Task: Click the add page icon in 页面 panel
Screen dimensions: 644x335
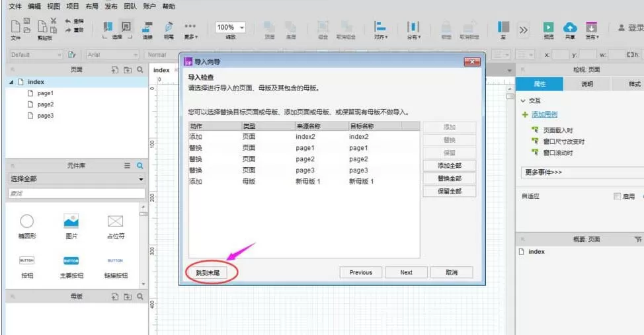Action: click(115, 70)
